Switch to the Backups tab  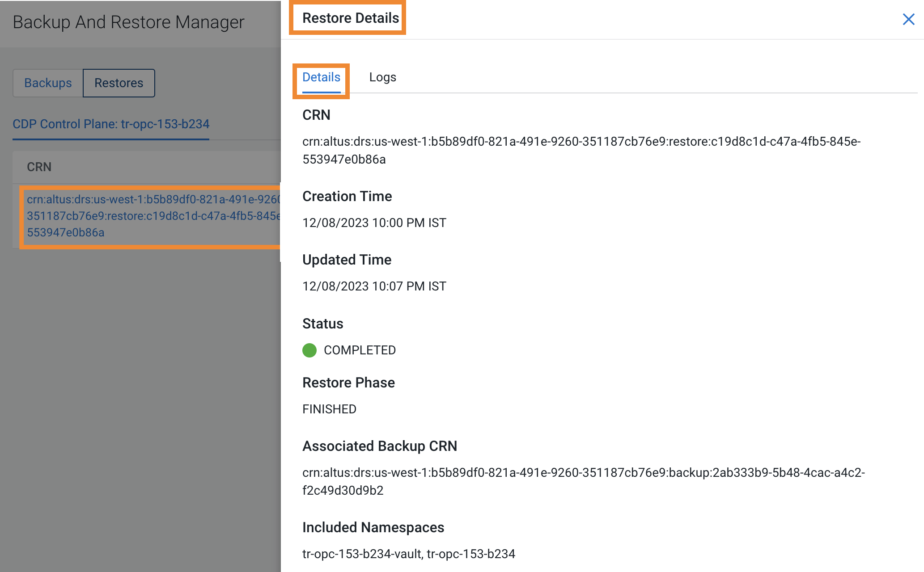tap(47, 83)
